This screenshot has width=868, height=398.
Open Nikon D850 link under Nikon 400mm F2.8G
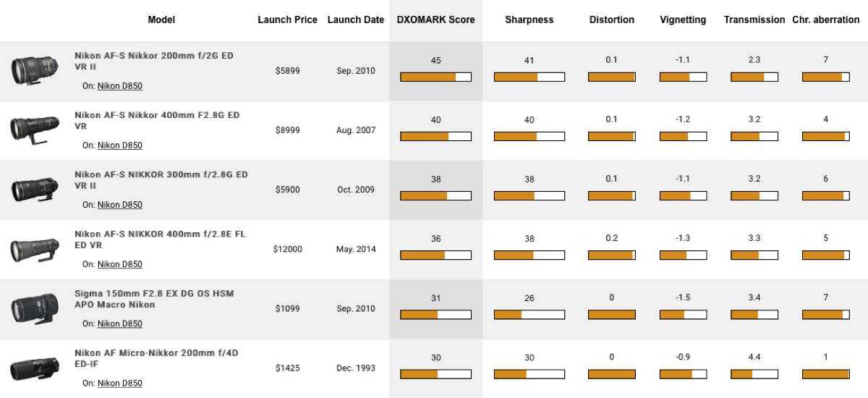(x=119, y=145)
